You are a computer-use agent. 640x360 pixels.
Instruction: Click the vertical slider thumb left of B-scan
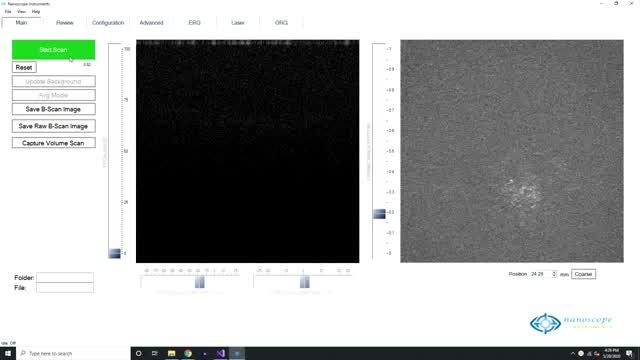point(115,253)
